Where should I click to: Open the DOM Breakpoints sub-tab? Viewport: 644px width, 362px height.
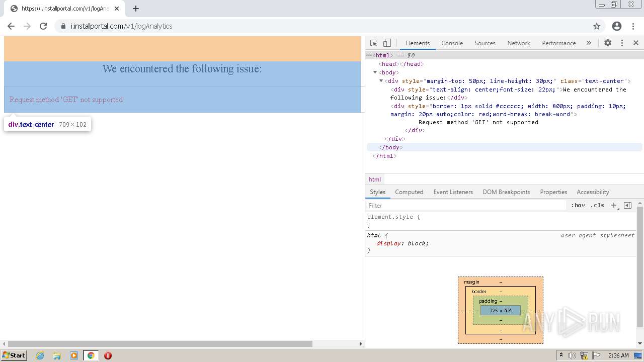coord(506,192)
